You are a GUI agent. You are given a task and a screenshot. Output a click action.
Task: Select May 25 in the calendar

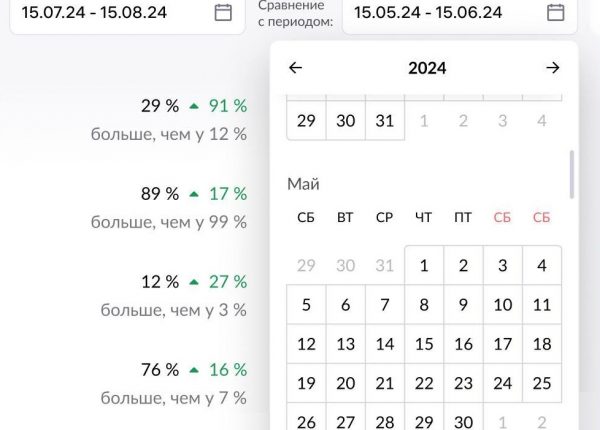pyautogui.click(x=542, y=383)
